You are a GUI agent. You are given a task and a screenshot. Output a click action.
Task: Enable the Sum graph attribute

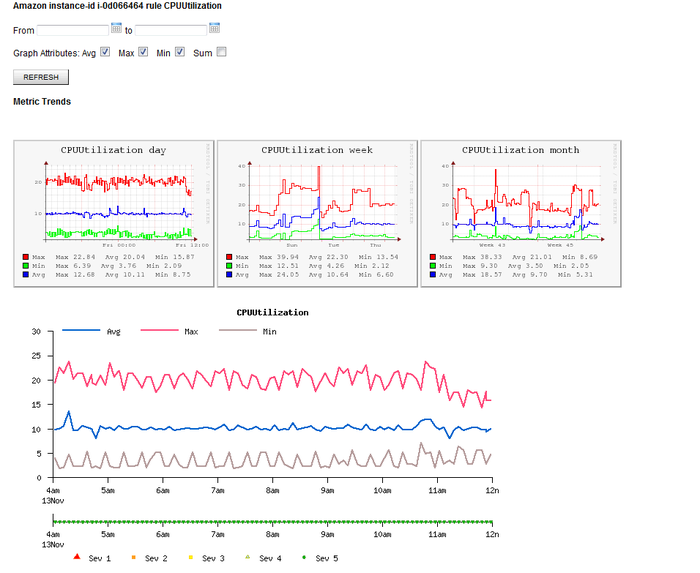tap(221, 52)
